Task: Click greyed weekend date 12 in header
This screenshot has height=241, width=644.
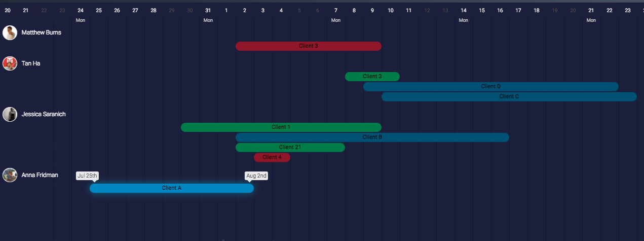Action: coord(427,10)
